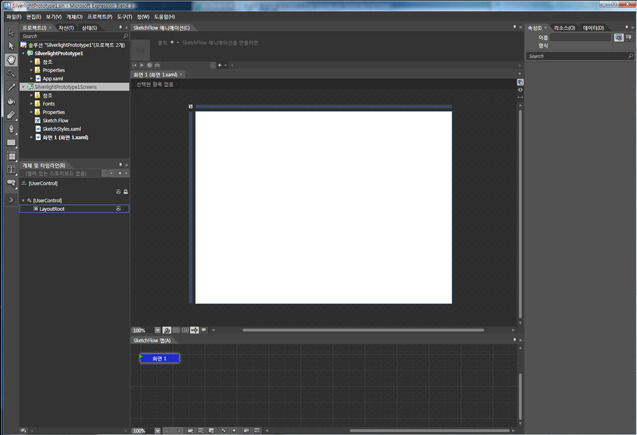Focus the project panel Search box

74,36
